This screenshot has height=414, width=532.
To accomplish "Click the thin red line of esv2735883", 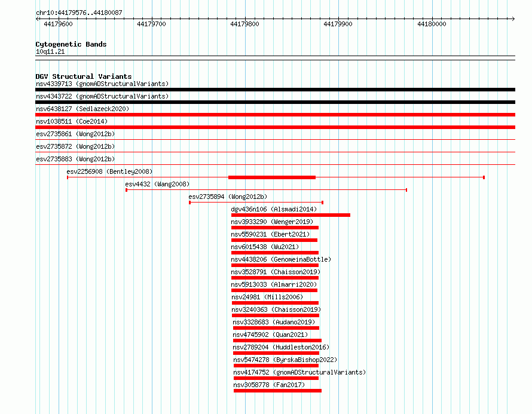I will coord(275,164).
